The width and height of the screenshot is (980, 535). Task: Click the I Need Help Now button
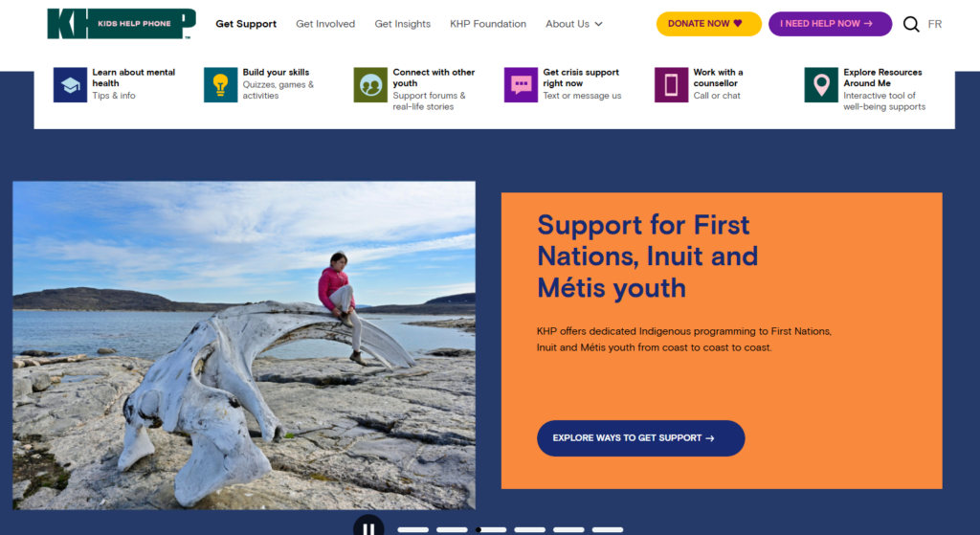coord(830,24)
